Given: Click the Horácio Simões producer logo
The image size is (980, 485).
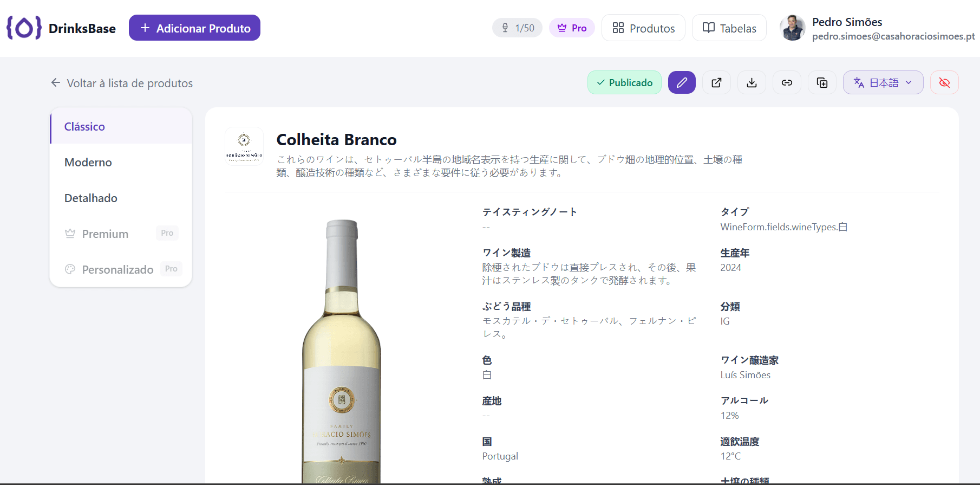Looking at the screenshot, I should 244,146.
